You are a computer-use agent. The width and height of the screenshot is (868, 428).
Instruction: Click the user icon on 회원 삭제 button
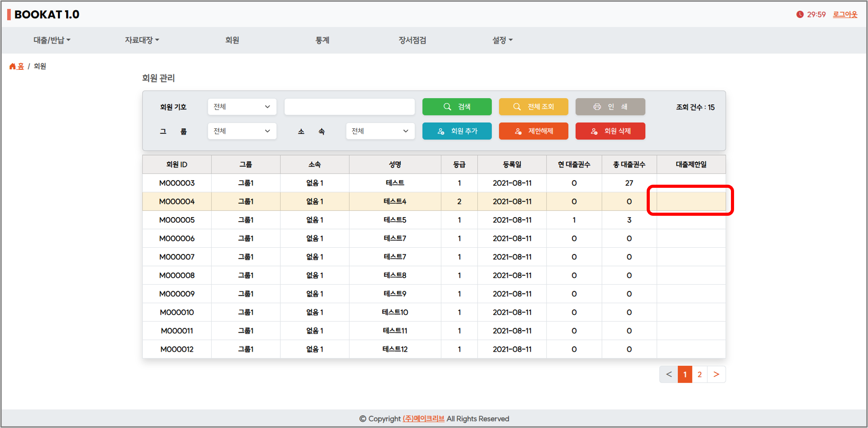click(x=594, y=131)
